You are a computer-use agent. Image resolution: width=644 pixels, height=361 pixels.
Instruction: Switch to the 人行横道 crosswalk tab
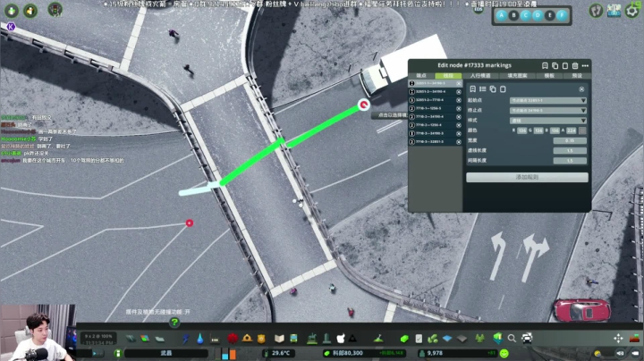point(480,76)
